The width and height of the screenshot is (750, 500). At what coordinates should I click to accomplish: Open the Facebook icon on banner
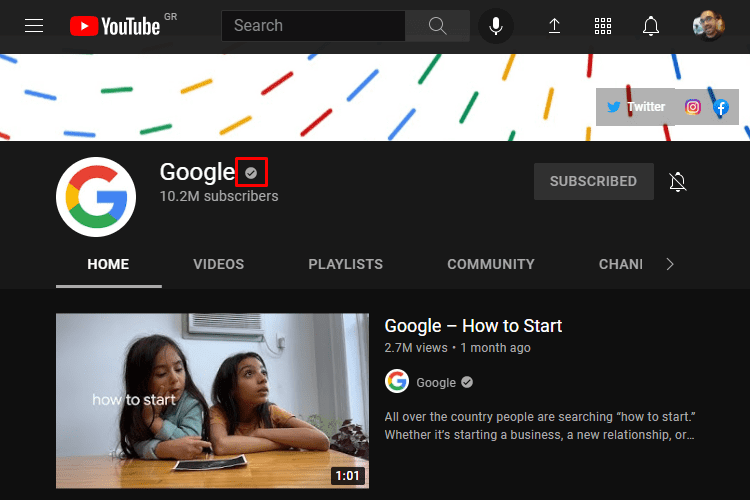[721, 107]
